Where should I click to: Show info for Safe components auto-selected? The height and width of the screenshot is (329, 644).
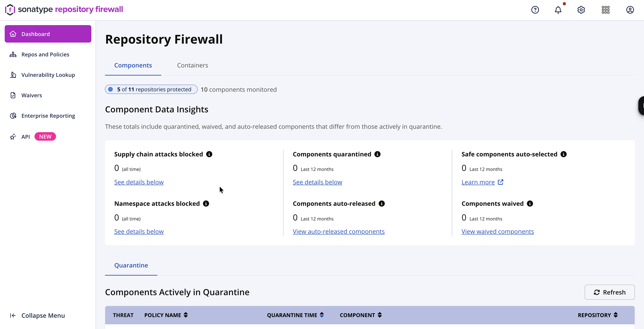pos(563,154)
